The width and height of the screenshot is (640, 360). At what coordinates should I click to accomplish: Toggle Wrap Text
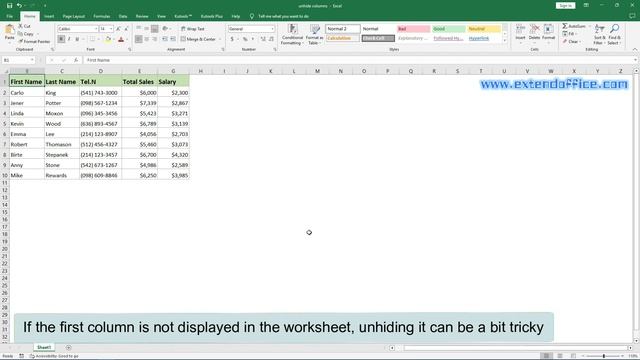(192, 29)
